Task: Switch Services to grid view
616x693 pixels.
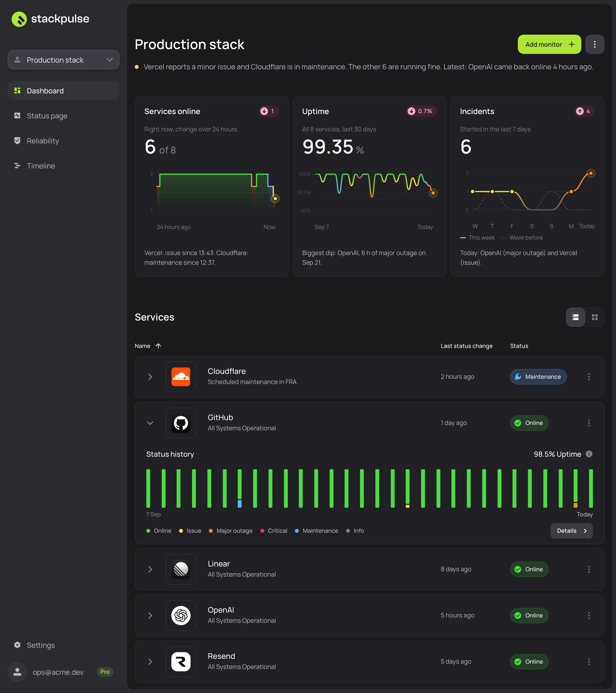Action: coord(595,317)
